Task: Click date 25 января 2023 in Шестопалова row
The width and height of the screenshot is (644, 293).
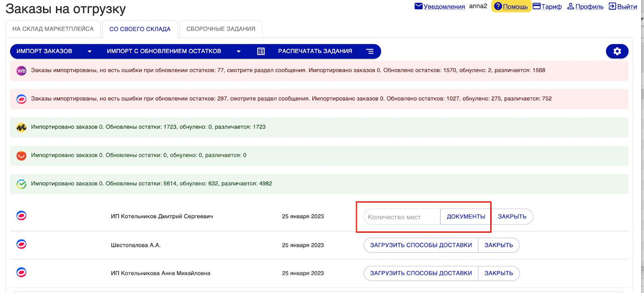Action: coord(303,245)
